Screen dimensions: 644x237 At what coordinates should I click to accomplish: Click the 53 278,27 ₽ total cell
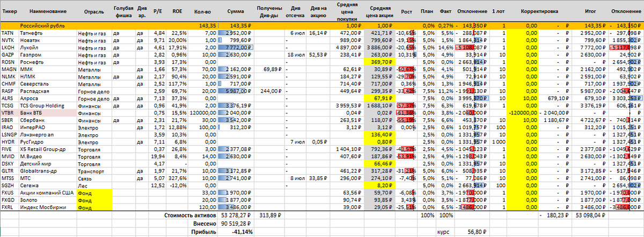click(x=235, y=216)
